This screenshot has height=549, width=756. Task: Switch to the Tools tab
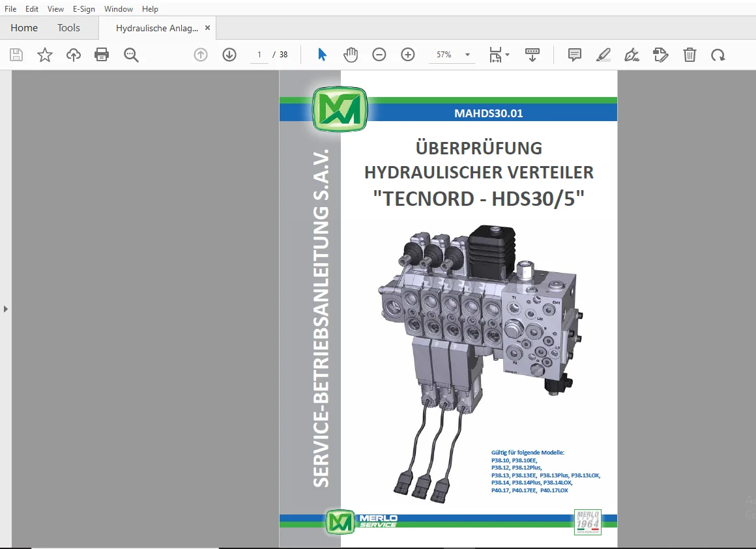[68, 28]
